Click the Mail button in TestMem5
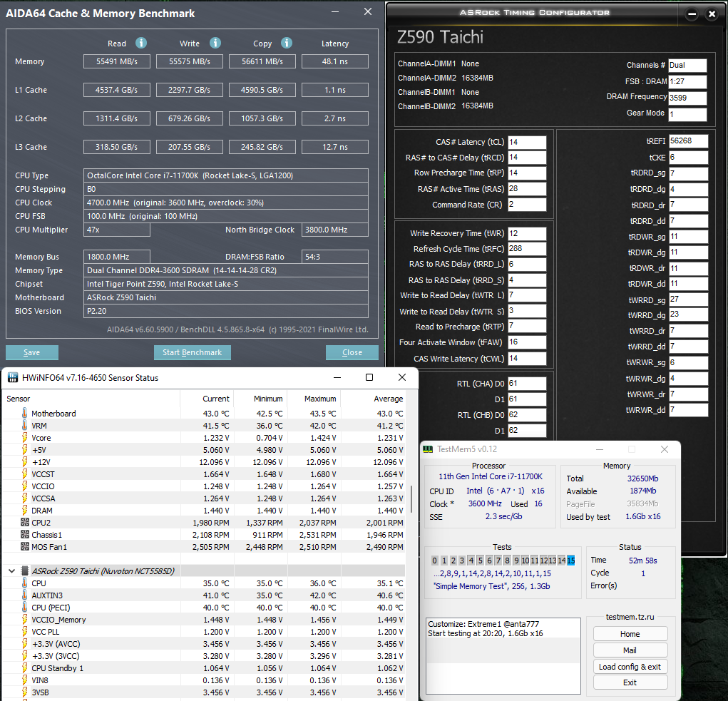The image size is (728, 701). (x=630, y=650)
